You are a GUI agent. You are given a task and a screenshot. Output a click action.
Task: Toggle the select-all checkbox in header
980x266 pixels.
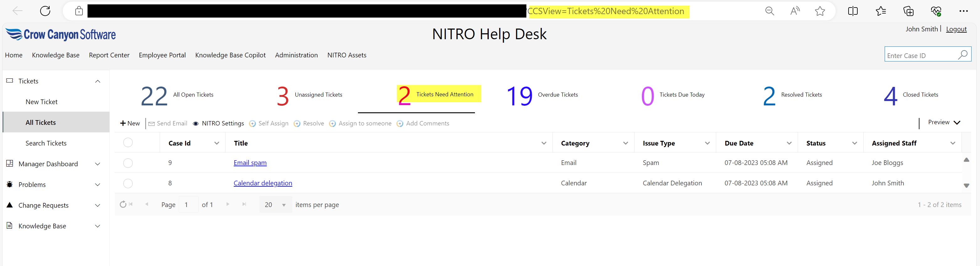click(x=128, y=143)
